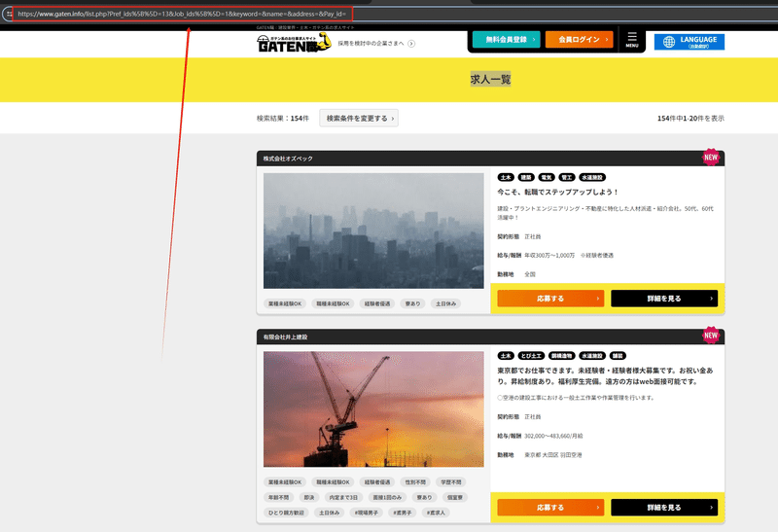Click 個室寮 tag

(454, 497)
